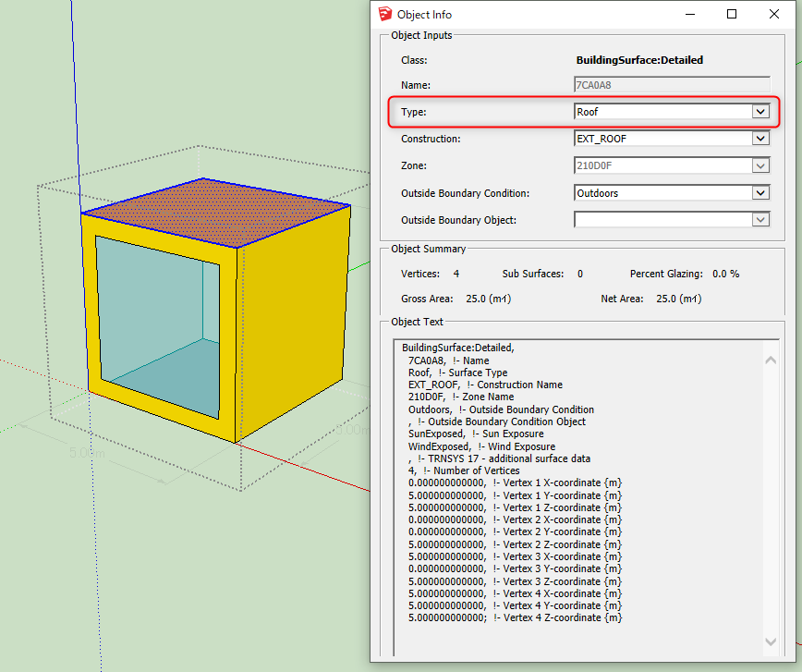802x672 pixels.
Task: Click the 'BuildingSurface:Detailed' class value
Action: pos(639,60)
